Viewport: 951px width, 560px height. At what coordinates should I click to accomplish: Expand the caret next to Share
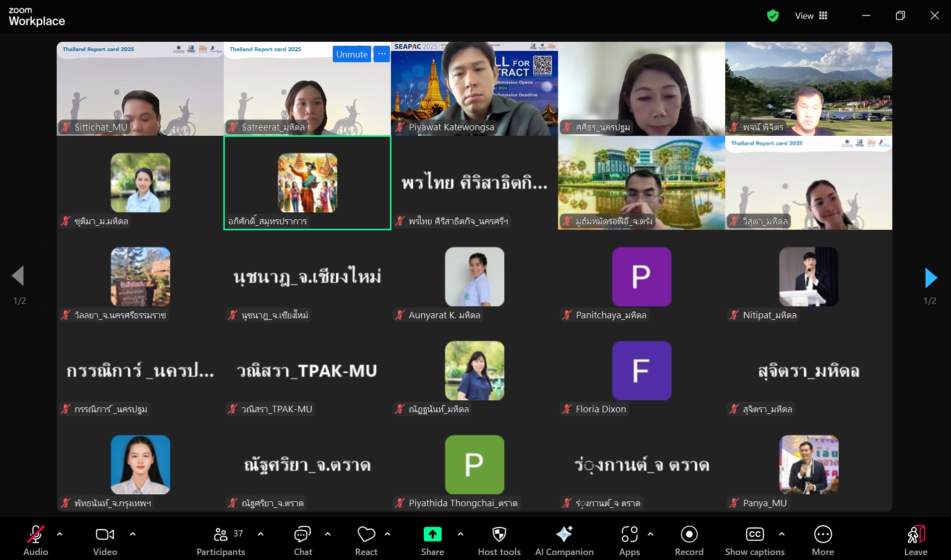click(461, 534)
